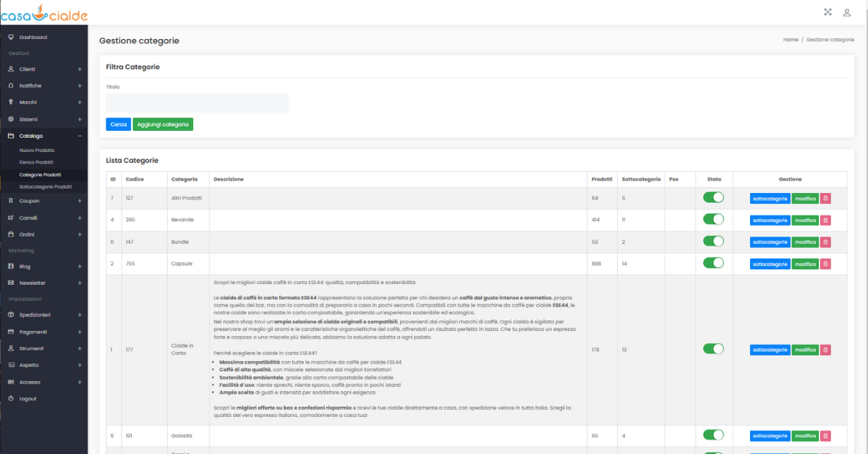Click the green Aggiungi categoria button
The image size is (868, 454).
tap(163, 124)
